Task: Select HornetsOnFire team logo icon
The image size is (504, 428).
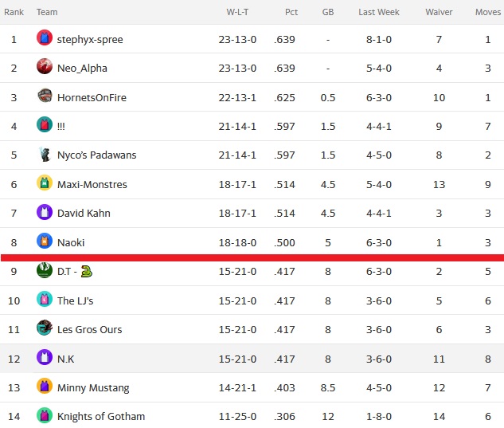Action: [x=45, y=96]
